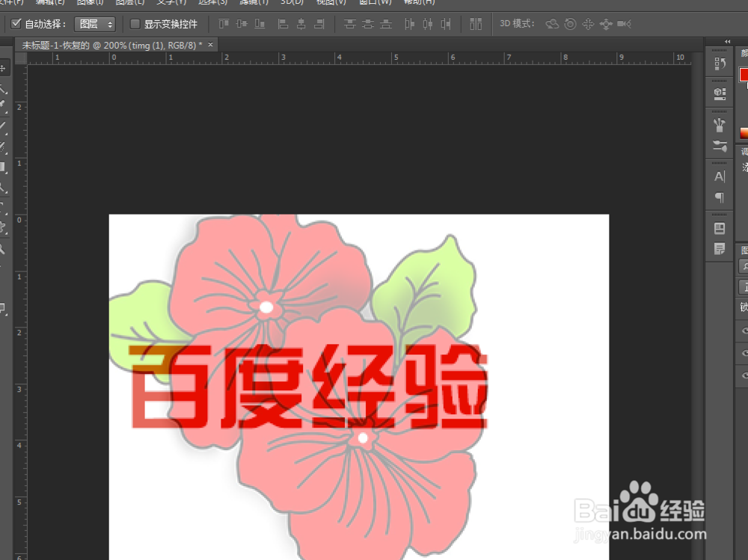
Task: Select the align horizontal centers icon
Action: pyautogui.click(x=301, y=24)
